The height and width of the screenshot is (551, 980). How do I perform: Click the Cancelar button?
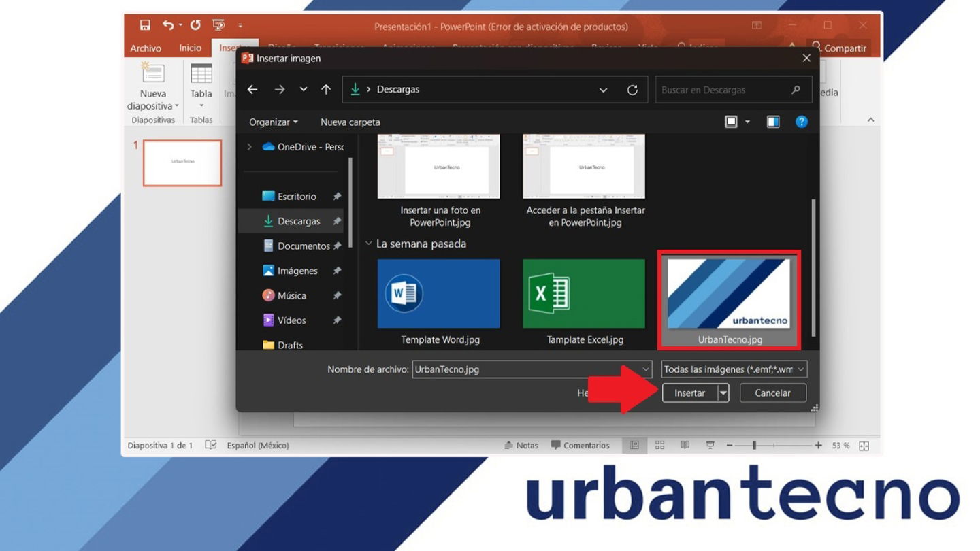(772, 393)
